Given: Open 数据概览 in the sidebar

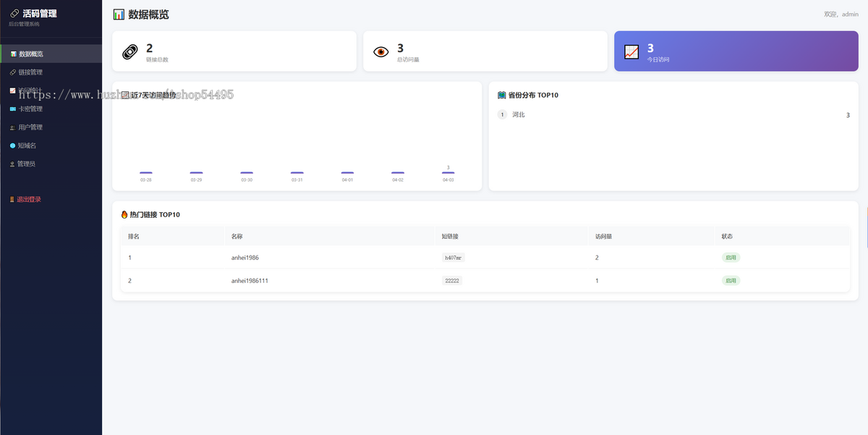Looking at the screenshot, I should 51,54.
